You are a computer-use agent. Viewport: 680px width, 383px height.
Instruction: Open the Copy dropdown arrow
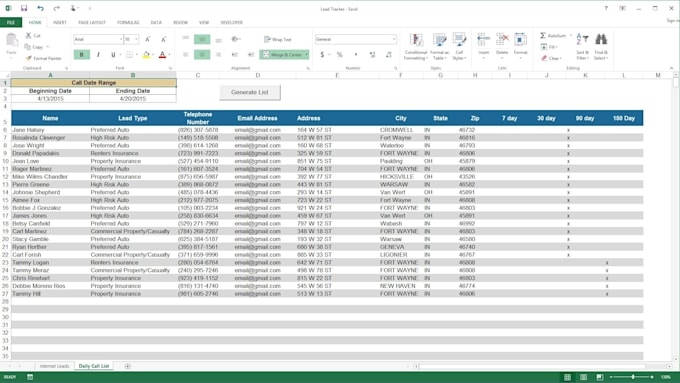48,47
